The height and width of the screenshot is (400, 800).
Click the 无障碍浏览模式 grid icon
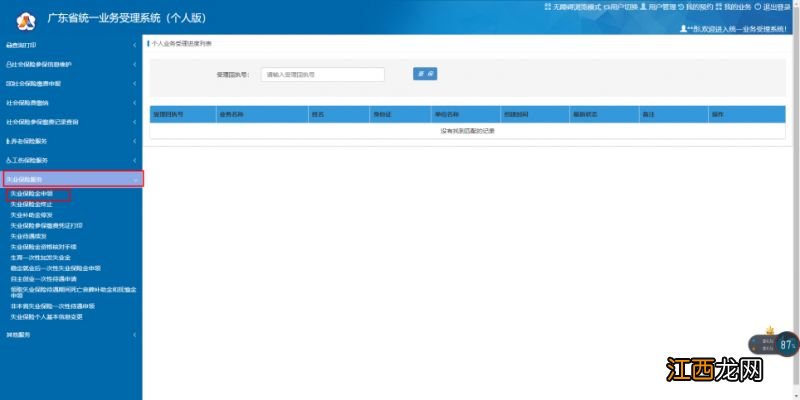coord(548,7)
